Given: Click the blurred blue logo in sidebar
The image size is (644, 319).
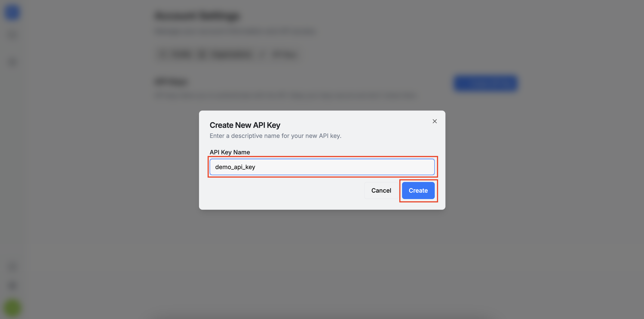Looking at the screenshot, I should tap(12, 12).
